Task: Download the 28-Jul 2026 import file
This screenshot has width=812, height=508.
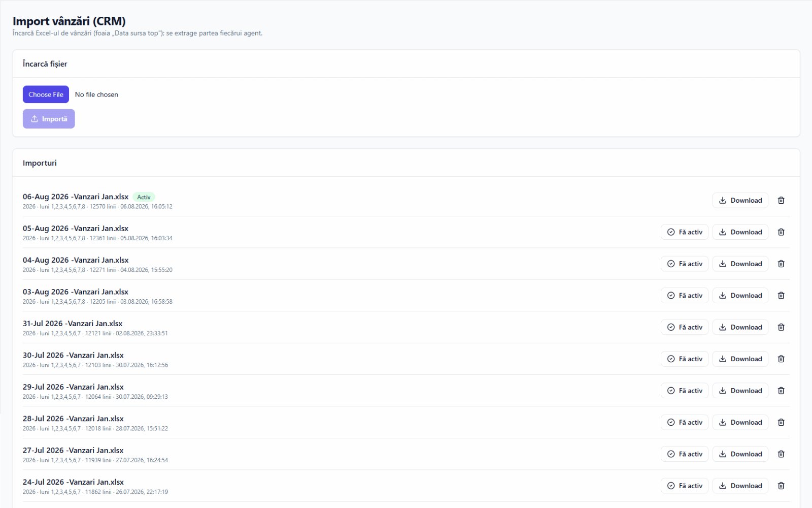Action: [740, 423]
